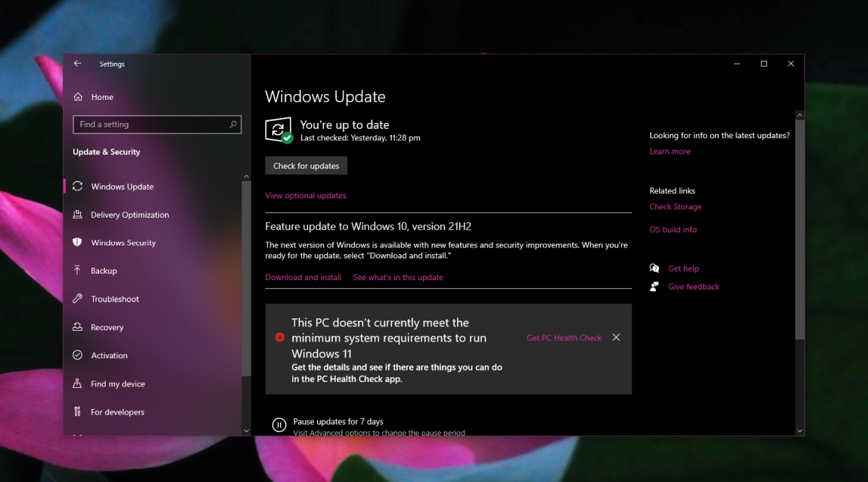Screen dimensions: 868x482
Task: Click "Feature update to Windows 10, version 21H2"
Action: tap(368, 227)
